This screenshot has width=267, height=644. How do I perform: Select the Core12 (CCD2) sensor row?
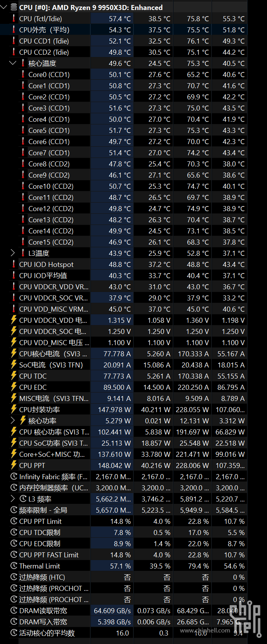coord(123,208)
